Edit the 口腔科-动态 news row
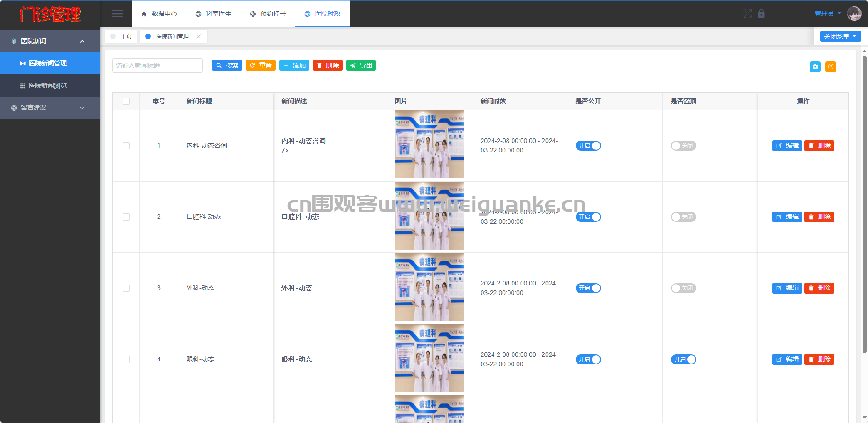This screenshot has width=868, height=423. (x=787, y=217)
